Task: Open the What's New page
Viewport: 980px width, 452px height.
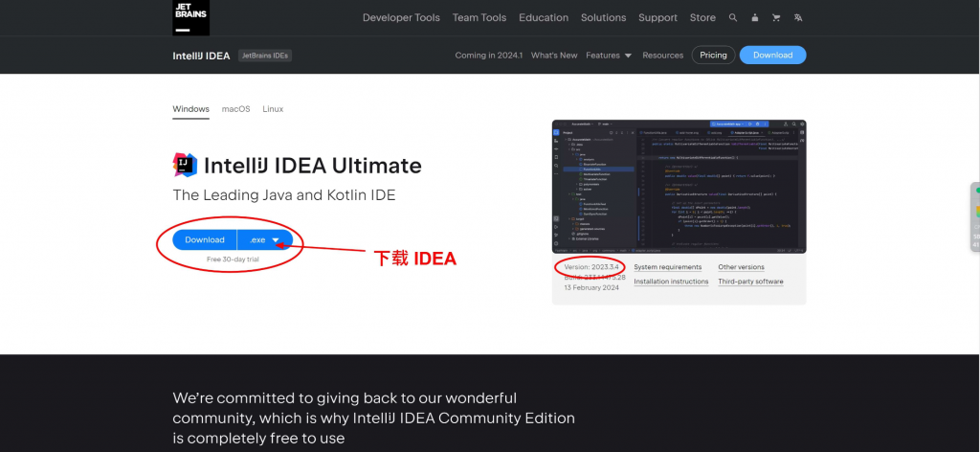Action: (x=554, y=55)
